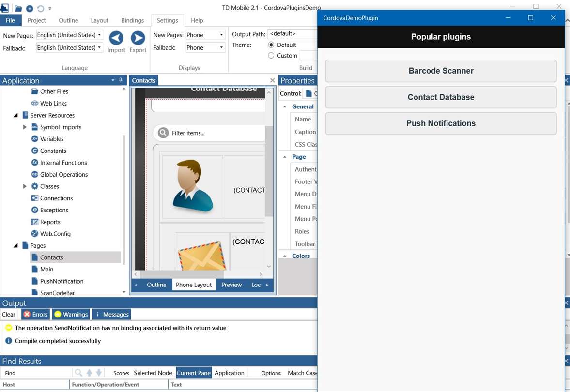Select the Custom theme radio button
Viewport: 570px width, 392px height.
271,56
